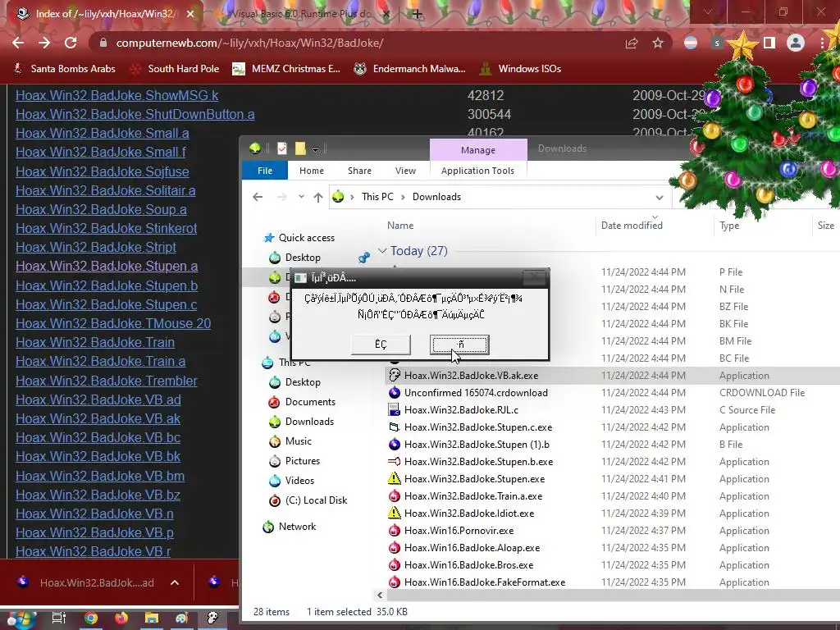Click This PC in breadcrumb path
The width and height of the screenshot is (840, 630).
[x=377, y=197]
